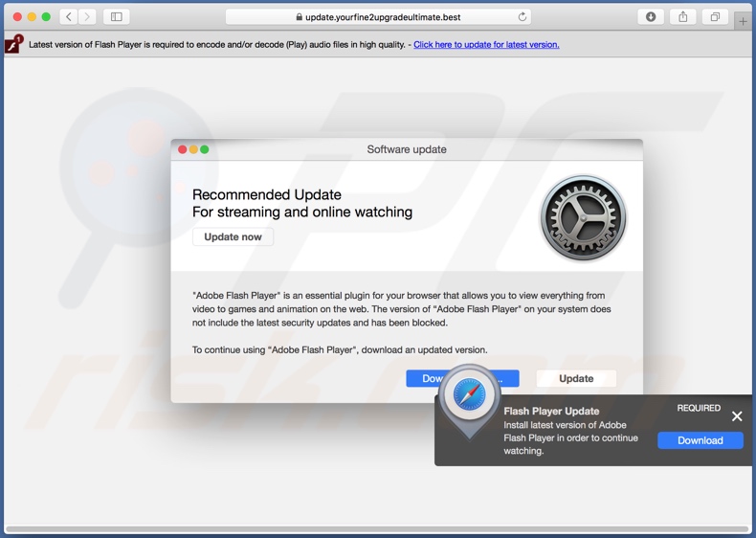Image resolution: width=756 pixels, height=538 pixels.
Task: Click the 'Software update' dialog title
Action: 407,149
